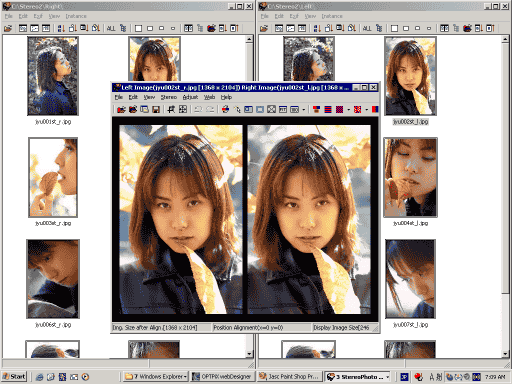This screenshot has height=384, width=512.
Task: Click the red-blue color globe icon
Action: click(226, 109)
